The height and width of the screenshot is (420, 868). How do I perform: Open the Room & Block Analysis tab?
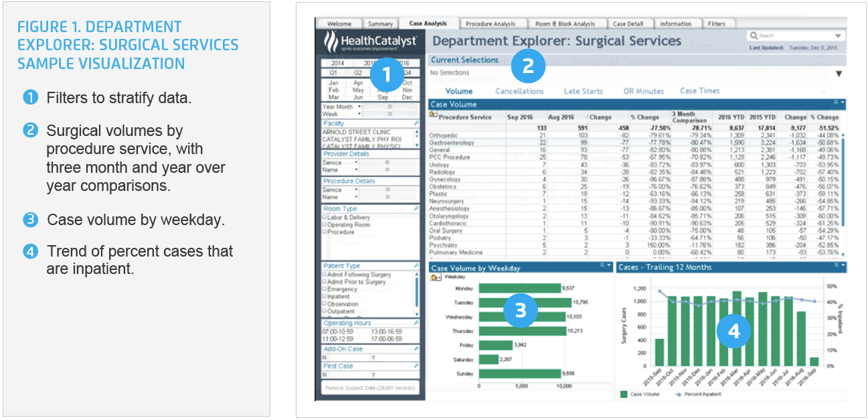click(566, 22)
